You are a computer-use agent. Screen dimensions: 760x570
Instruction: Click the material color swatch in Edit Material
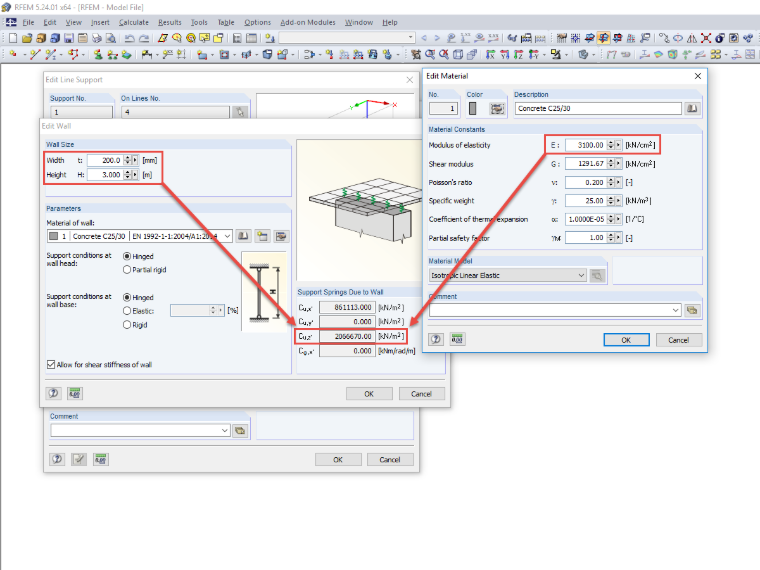(473, 109)
